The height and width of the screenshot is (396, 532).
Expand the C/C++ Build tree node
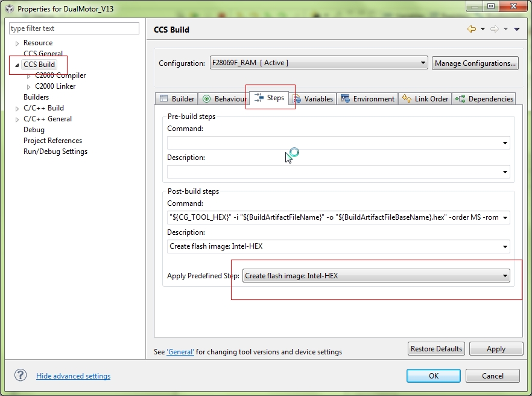pos(17,109)
